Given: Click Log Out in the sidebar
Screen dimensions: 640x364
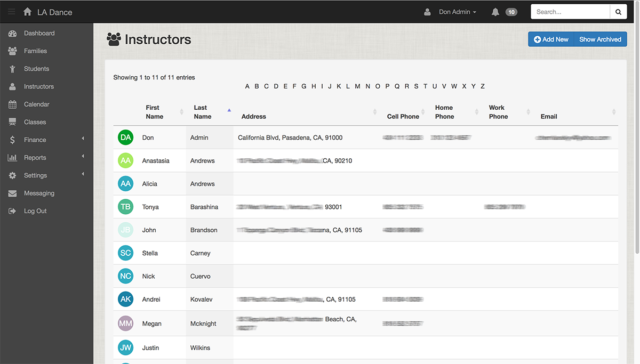Looking at the screenshot, I should [x=35, y=211].
